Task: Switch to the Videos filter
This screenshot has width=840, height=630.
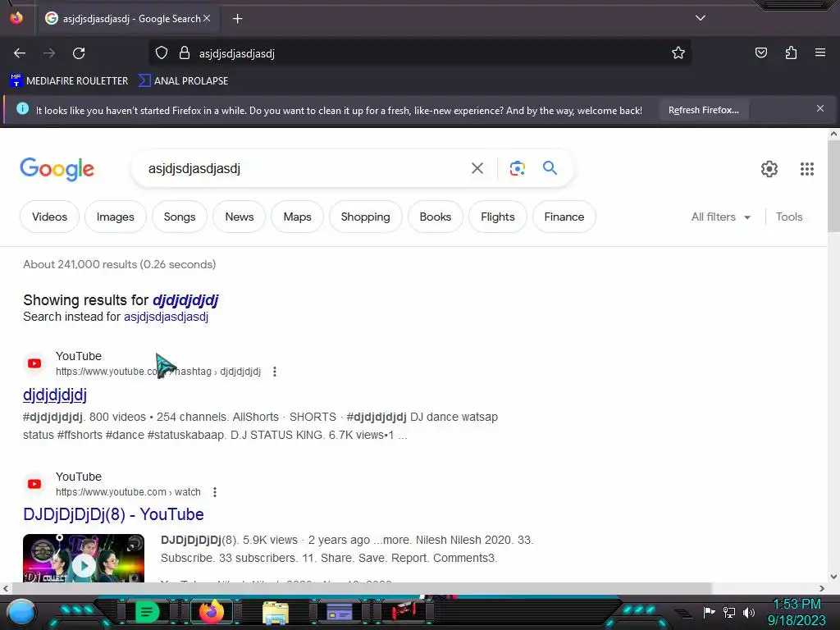Action: coord(49,217)
